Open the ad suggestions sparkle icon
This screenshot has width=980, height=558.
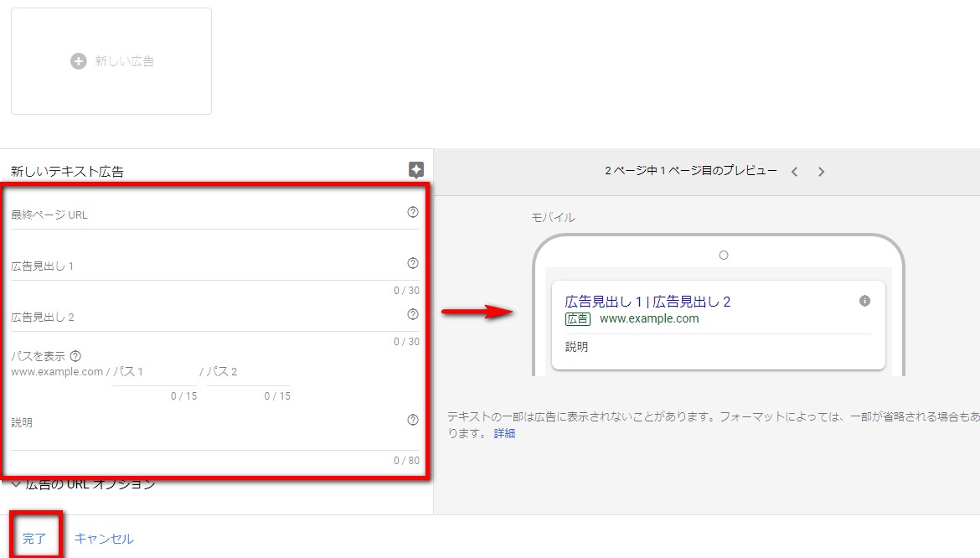click(x=416, y=170)
